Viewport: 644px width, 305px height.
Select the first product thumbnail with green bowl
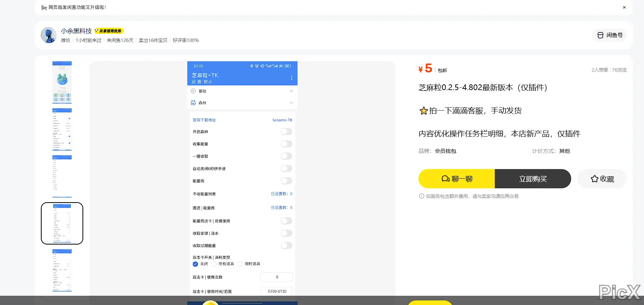(62, 82)
